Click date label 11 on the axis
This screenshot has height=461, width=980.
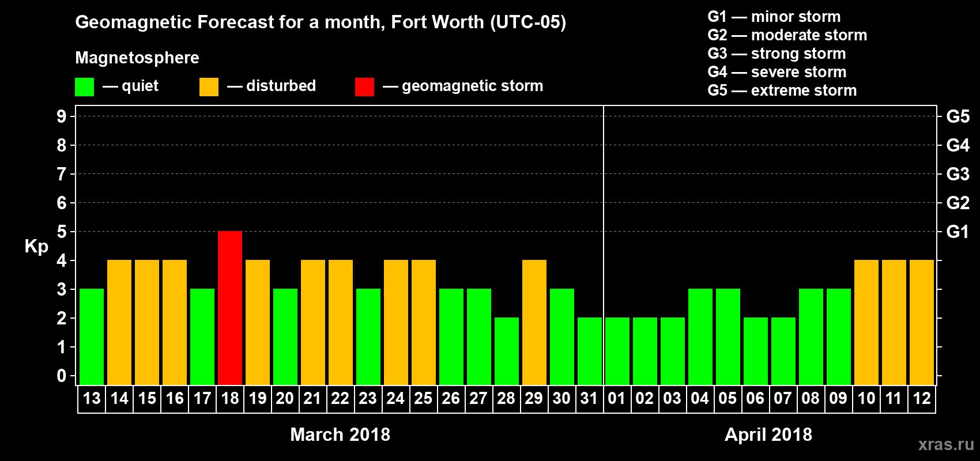point(894,399)
